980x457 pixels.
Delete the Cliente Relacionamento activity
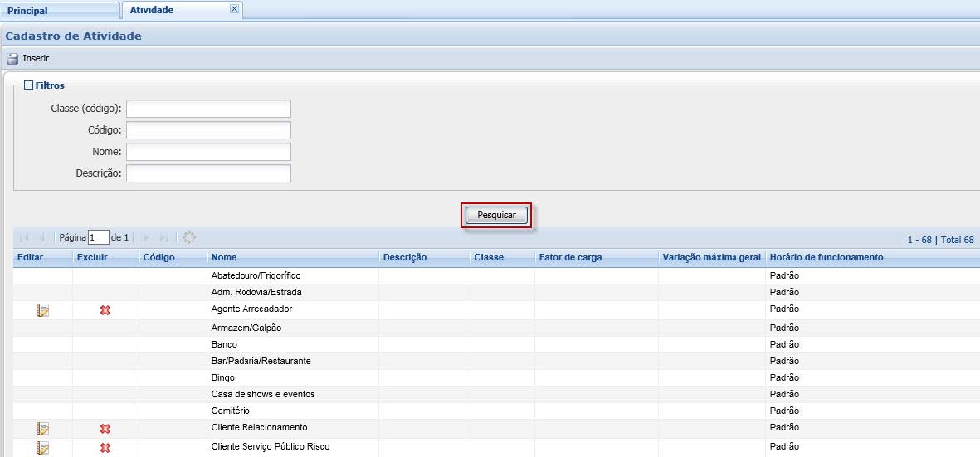click(x=105, y=429)
